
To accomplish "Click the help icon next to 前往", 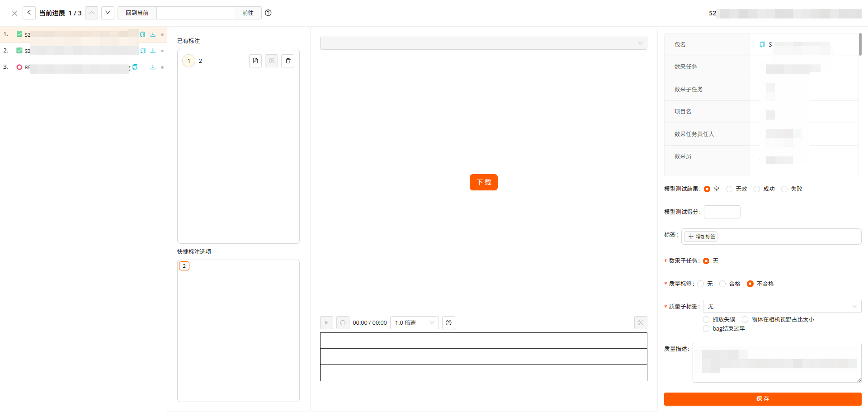I will (x=268, y=13).
